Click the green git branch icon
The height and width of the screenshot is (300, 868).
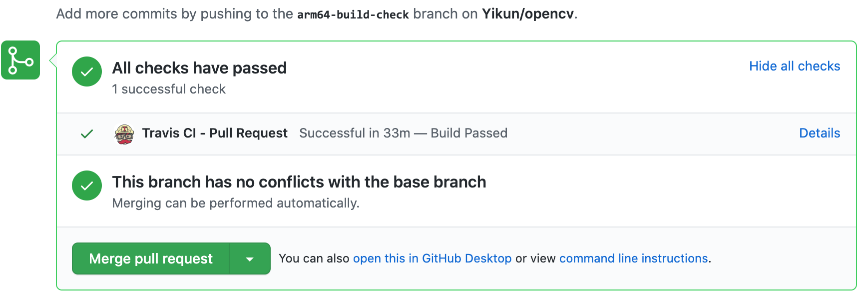pyautogui.click(x=20, y=60)
